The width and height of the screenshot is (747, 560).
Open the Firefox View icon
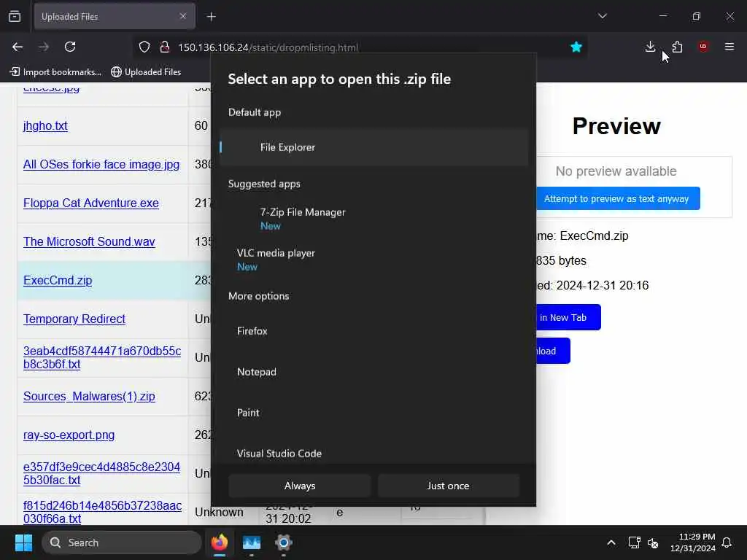(x=15, y=16)
